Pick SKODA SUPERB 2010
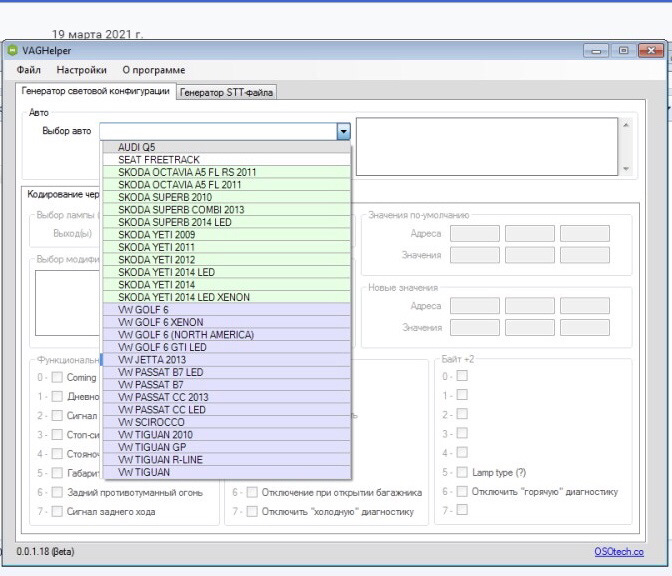672x576 pixels. tap(227, 197)
